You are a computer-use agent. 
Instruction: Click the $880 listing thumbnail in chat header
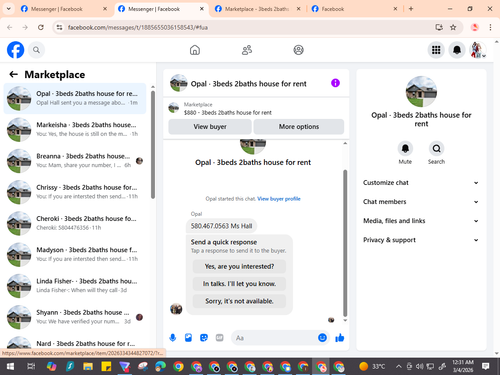tap(174, 108)
